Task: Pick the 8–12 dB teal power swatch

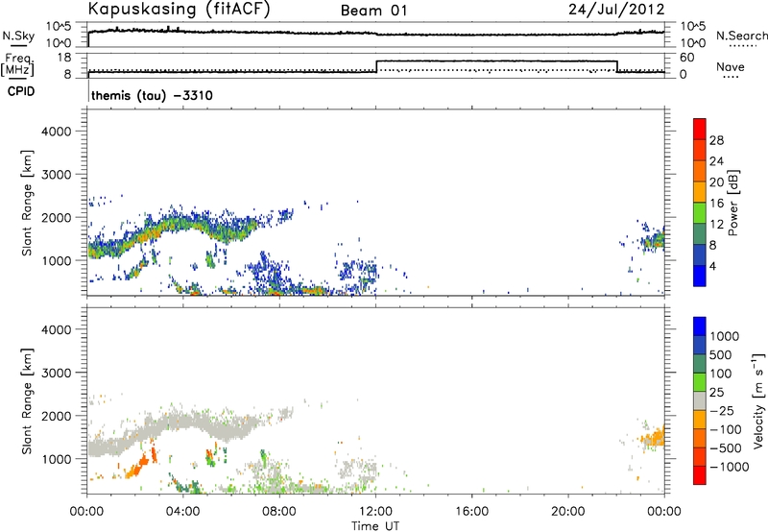Action: click(700, 233)
